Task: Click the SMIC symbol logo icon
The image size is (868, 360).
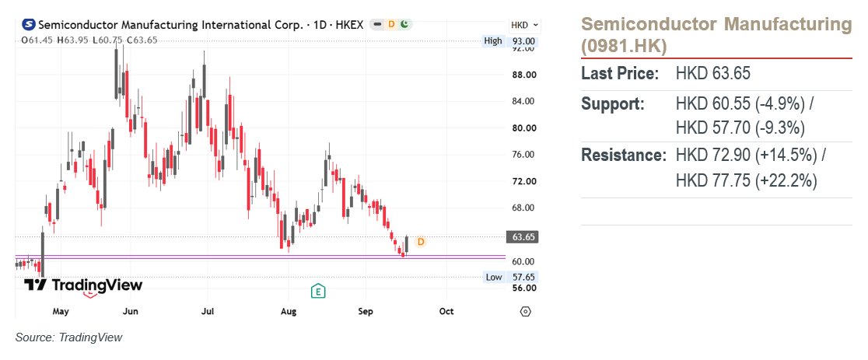Action: tap(29, 24)
